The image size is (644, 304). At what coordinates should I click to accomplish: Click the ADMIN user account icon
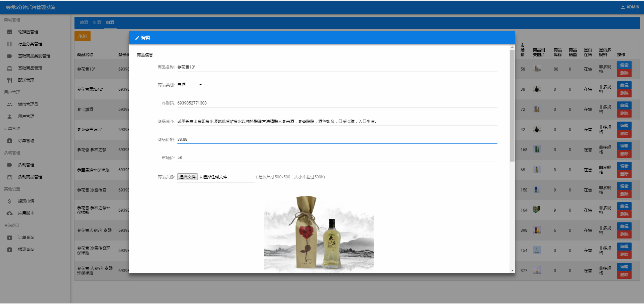623,7
